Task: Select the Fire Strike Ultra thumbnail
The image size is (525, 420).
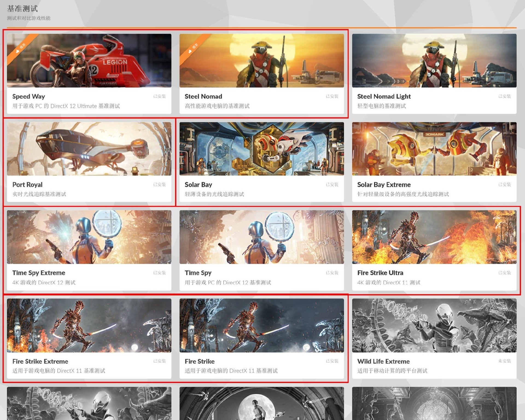Action: [434, 237]
